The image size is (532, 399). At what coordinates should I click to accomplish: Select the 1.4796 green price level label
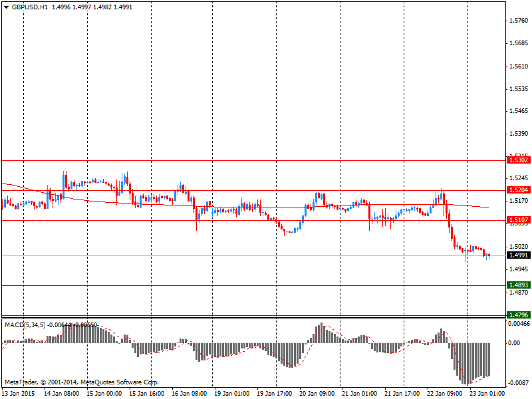[x=519, y=315]
